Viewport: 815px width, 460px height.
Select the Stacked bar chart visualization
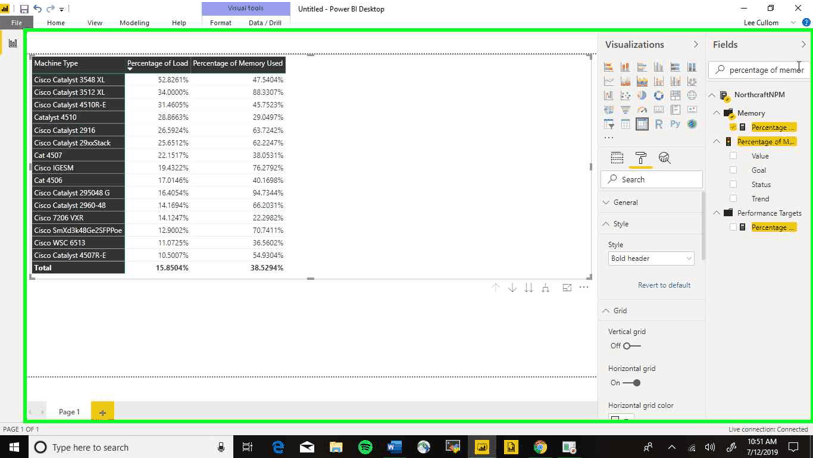tap(609, 67)
